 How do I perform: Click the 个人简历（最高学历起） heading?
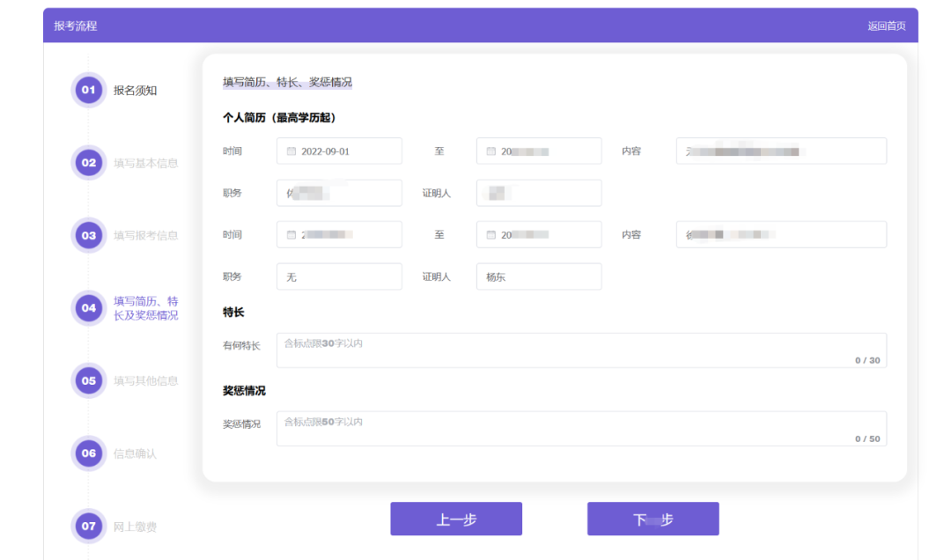point(280,118)
